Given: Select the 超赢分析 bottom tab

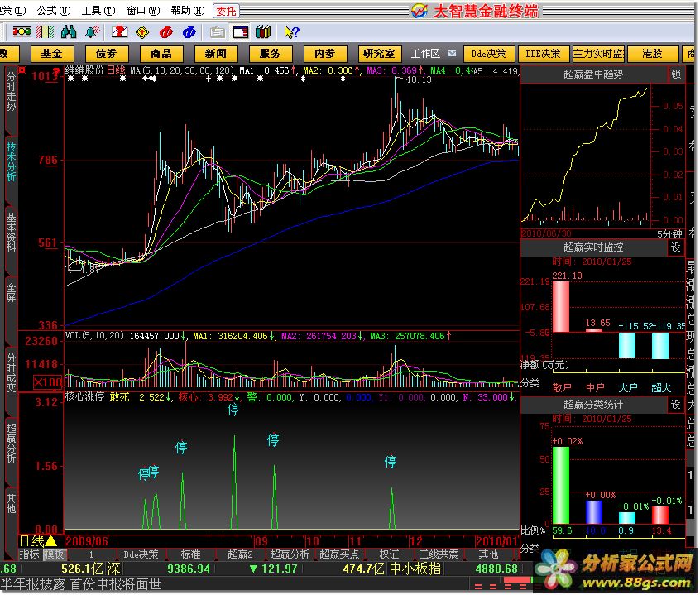Looking at the screenshot, I should pyautogui.click(x=290, y=554).
